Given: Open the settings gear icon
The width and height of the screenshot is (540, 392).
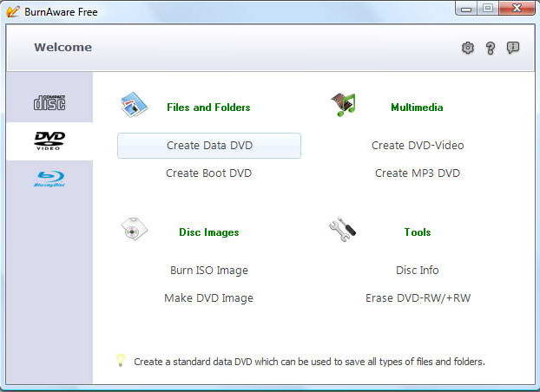Looking at the screenshot, I should click(x=467, y=48).
